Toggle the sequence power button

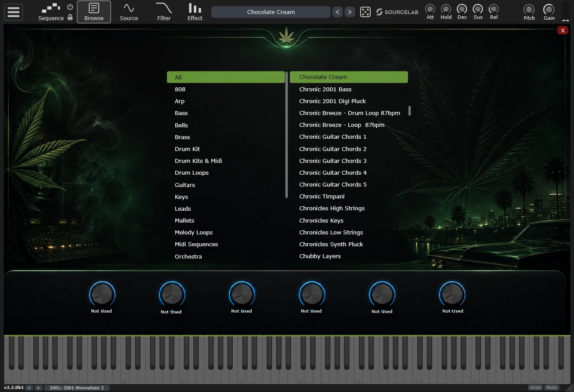coord(70,7)
